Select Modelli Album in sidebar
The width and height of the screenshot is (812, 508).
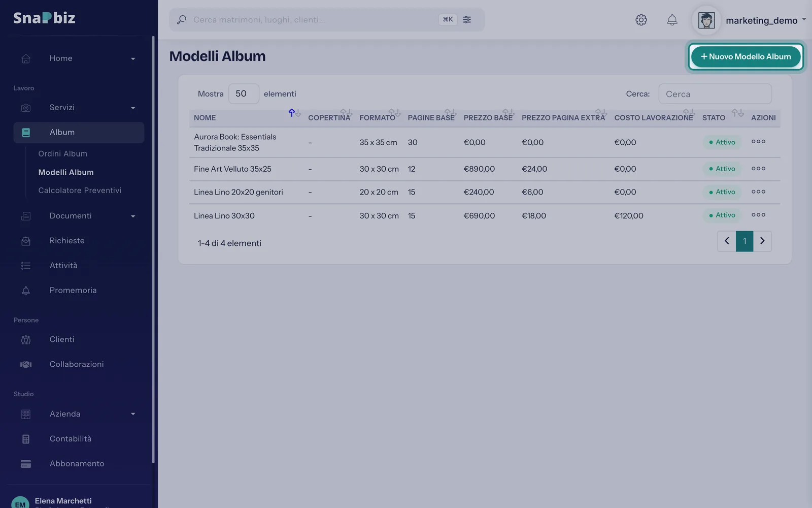pos(66,172)
